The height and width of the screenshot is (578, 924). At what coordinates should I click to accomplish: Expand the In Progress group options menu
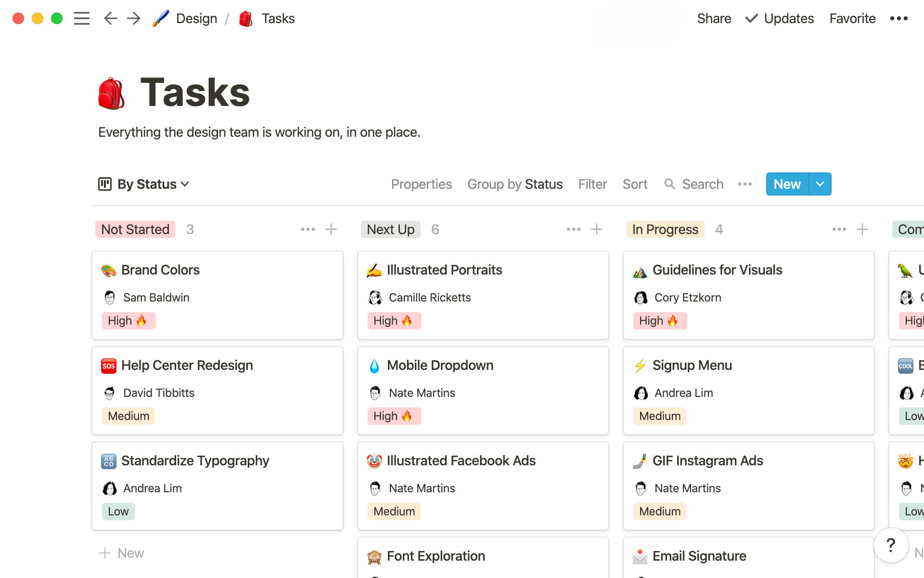point(839,228)
